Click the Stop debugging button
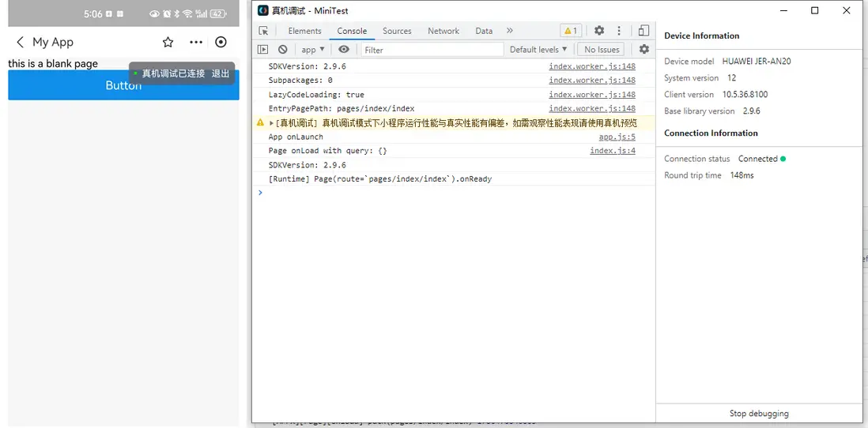 click(x=759, y=413)
